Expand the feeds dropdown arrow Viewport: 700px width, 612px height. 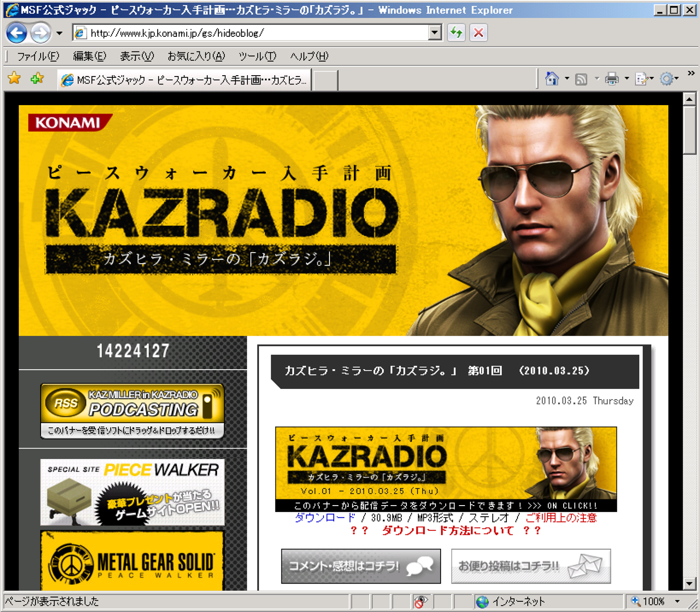tap(597, 78)
